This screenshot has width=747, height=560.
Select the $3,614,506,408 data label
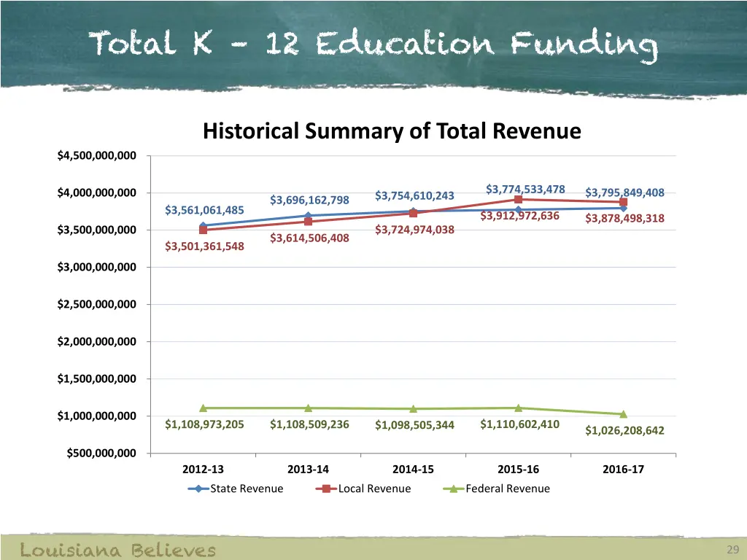click(309, 238)
